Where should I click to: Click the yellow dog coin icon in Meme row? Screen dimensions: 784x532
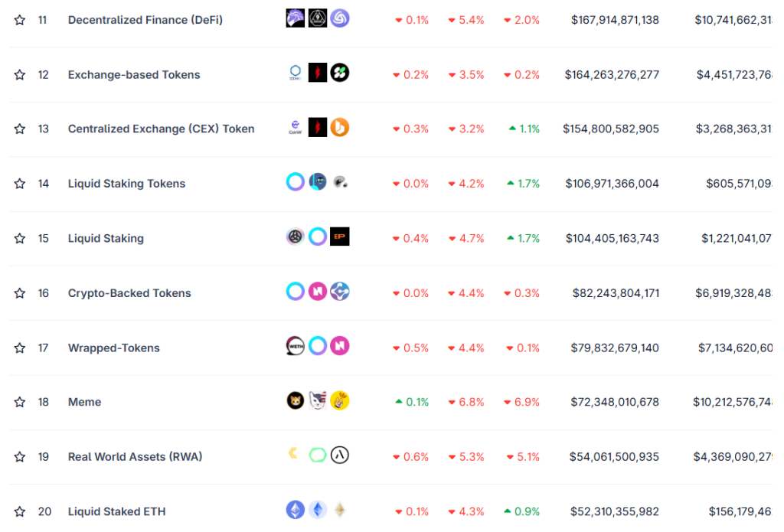point(340,401)
